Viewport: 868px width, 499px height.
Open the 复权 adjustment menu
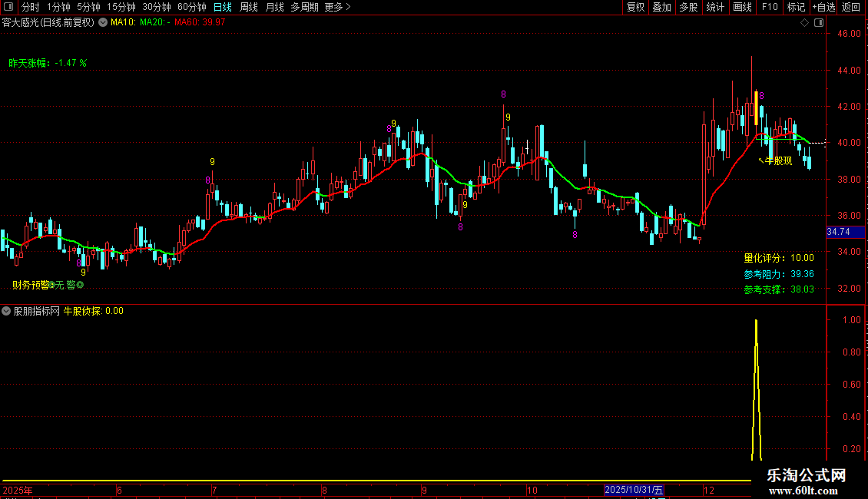[x=635, y=7]
